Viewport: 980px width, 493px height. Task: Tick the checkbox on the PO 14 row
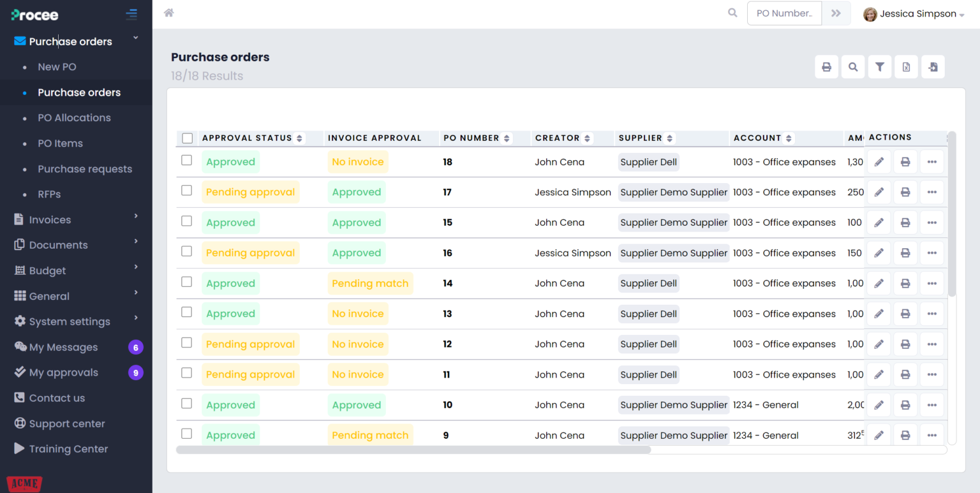coord(187,282)
